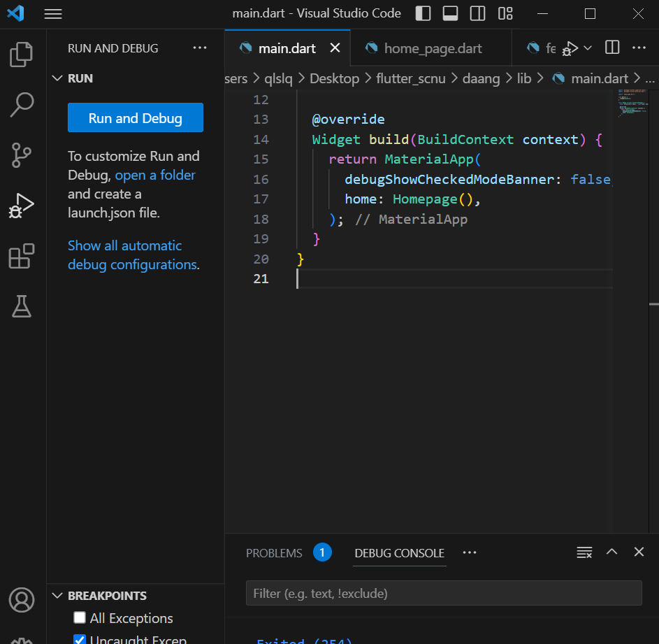Click the flutter_scnu breadcrumb
The height and width of the screenshot is (644, 659).
pos(411,78)
